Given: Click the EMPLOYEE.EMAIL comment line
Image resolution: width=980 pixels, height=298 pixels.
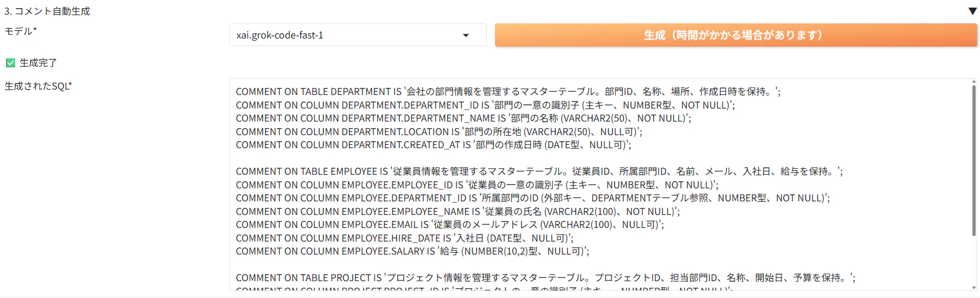Looking at the screenshot, I should (450, 225).
